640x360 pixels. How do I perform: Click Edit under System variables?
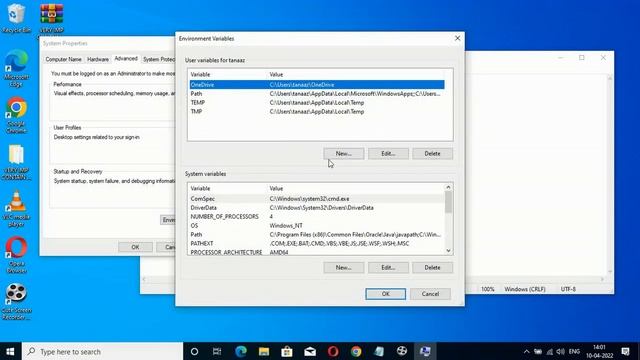tap(388, 267)
